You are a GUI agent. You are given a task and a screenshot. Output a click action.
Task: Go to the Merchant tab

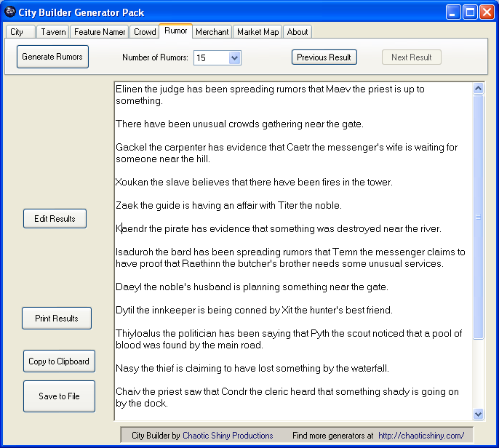click(212, 32)
